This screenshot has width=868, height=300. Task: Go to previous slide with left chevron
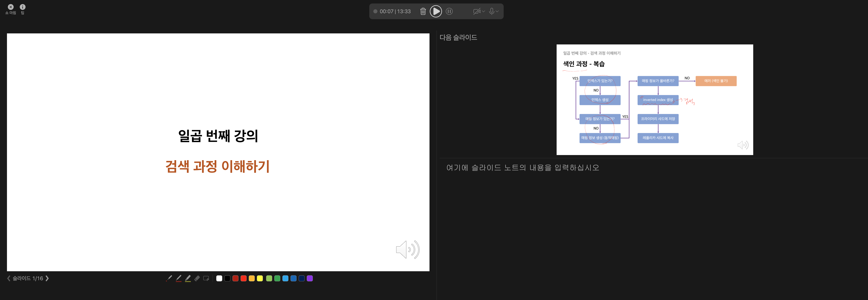tap(9, 278)
